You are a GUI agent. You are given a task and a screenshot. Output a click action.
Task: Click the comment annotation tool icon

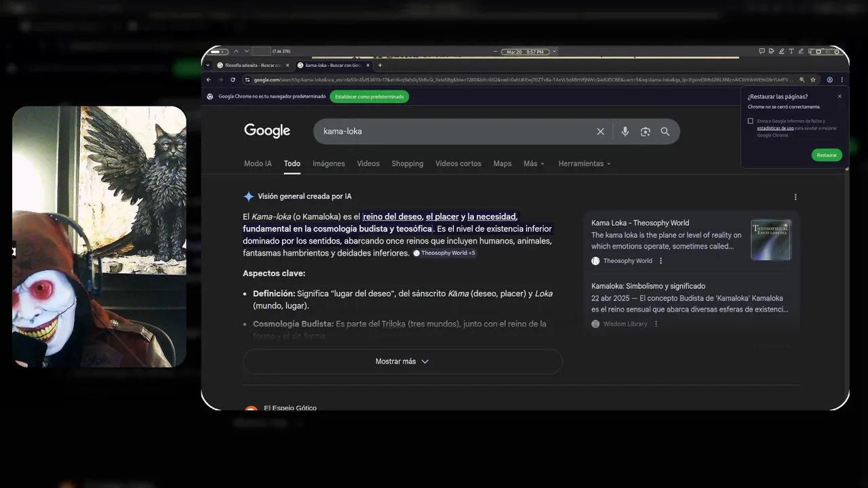point(762,51)
